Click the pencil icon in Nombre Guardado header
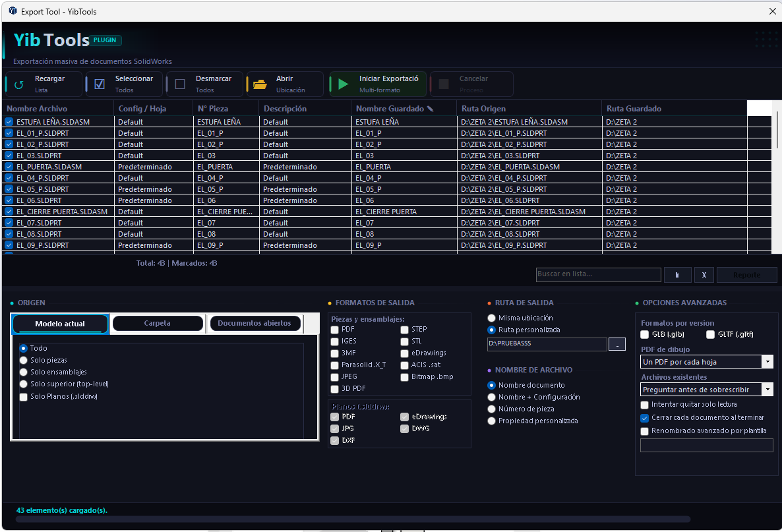 point(431,108)
